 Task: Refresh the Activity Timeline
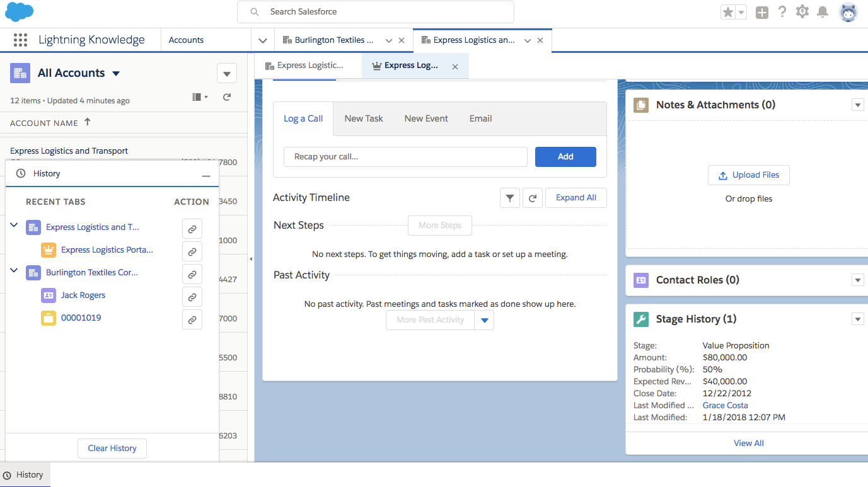533,198
